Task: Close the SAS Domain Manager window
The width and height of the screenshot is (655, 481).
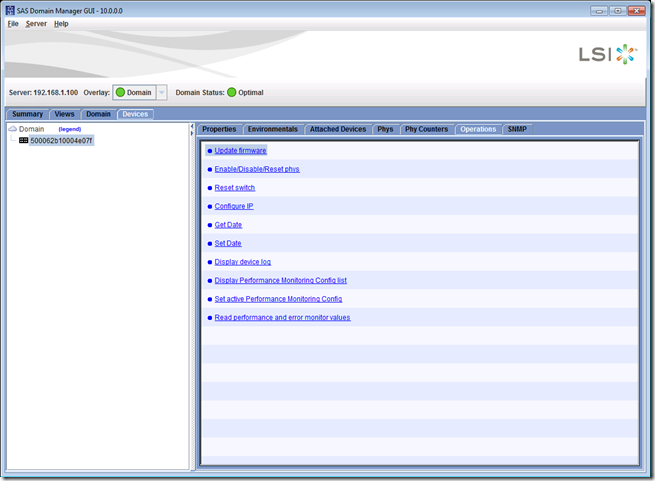Action: [637, 11]
